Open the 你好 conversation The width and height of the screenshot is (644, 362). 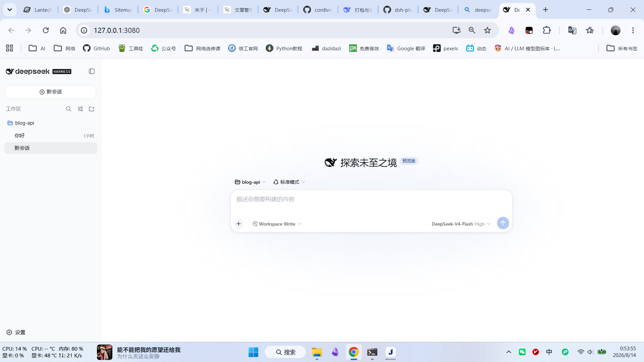pyautogui.click(x=51, y=135)
